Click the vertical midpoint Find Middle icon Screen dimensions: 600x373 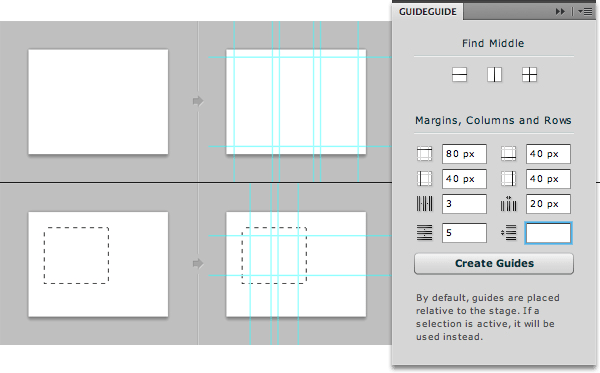[494, 75]
